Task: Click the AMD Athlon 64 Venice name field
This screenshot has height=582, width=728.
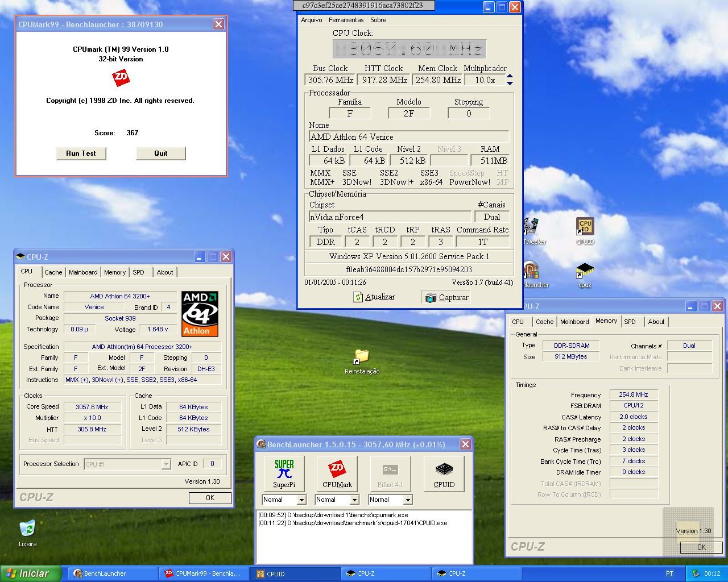Action: 409,137
